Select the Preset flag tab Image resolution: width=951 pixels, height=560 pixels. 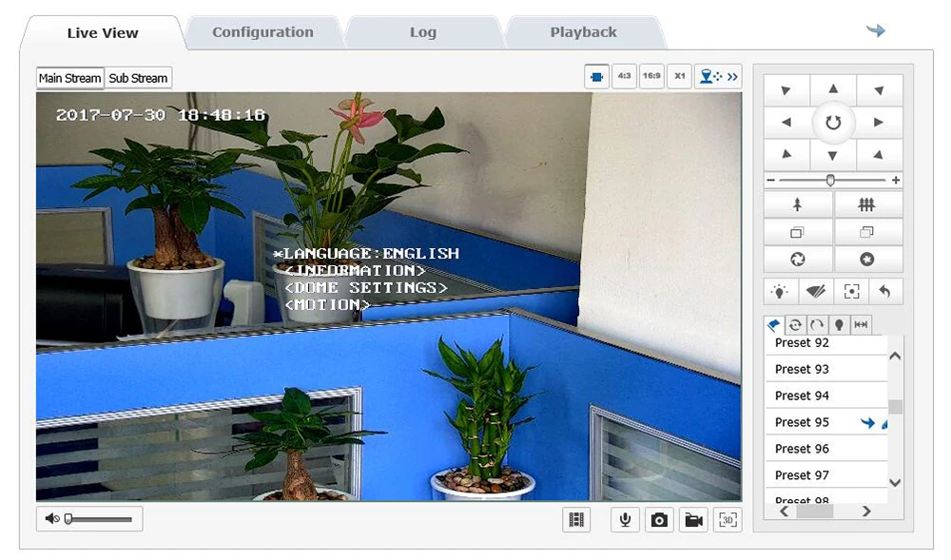[x=774, y=325]
